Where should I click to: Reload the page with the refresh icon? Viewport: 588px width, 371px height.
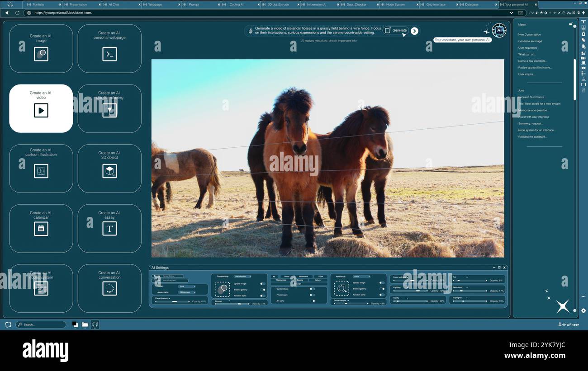coord(17,13)
